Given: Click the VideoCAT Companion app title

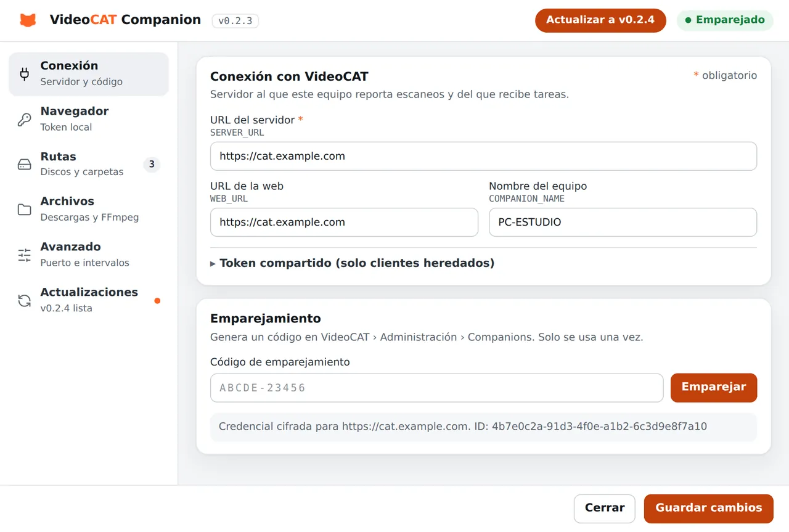Looking at the screenshot, I should 125,20.
